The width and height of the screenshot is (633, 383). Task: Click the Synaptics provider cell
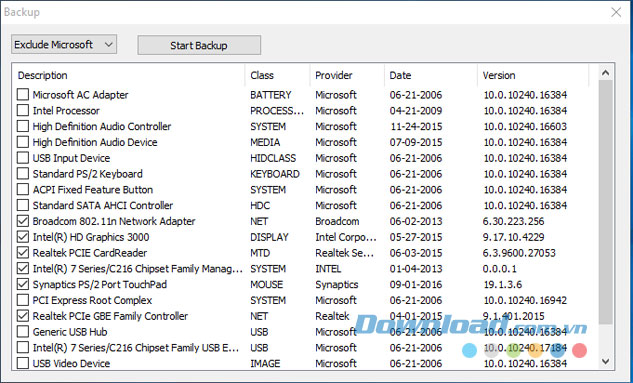[337, 285]
